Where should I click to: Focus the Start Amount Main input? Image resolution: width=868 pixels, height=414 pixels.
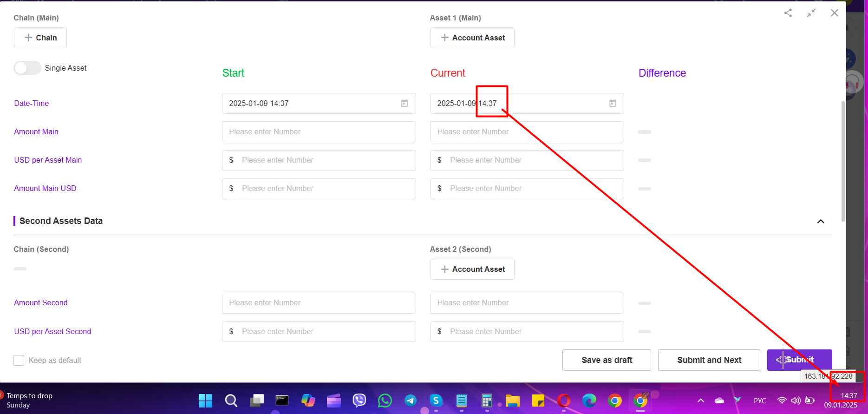click(x=319, y=131)
